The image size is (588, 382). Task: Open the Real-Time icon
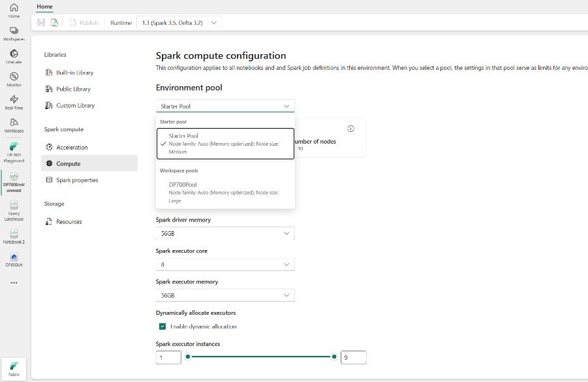tap(14, 99)
